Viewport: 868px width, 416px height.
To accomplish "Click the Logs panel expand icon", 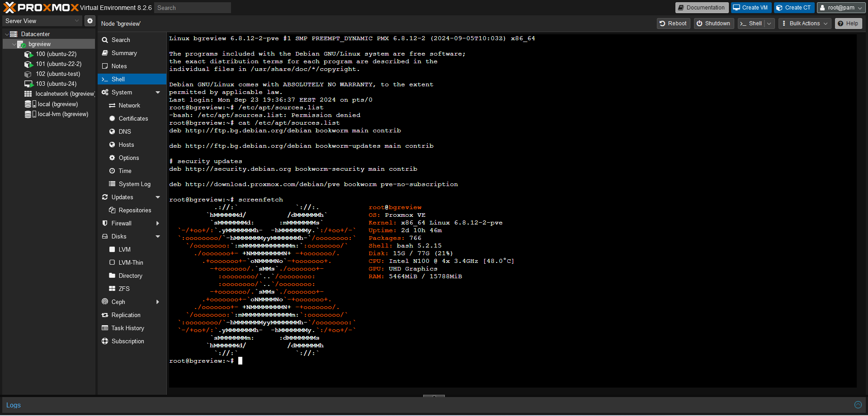I will click(x=858, y=405).
